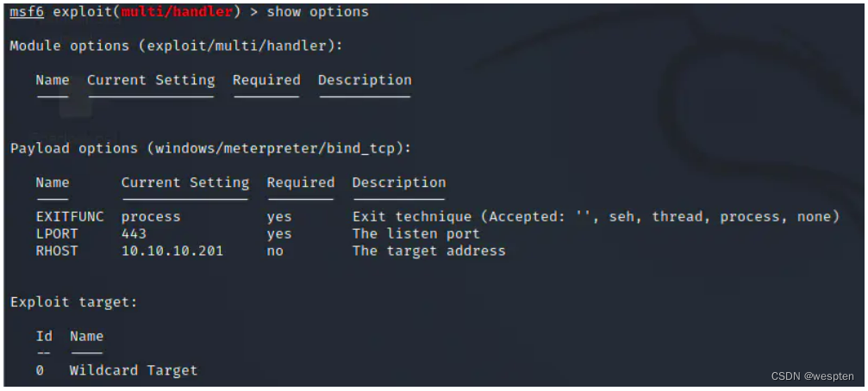Select the Module options heading line
The height and width of the screenshot is (391, 868).
click(176, 46)
